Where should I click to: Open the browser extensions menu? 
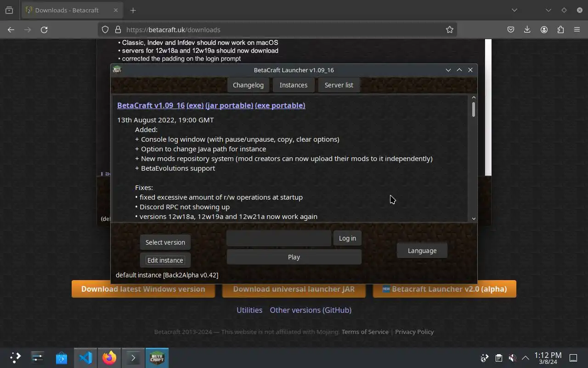560,29
